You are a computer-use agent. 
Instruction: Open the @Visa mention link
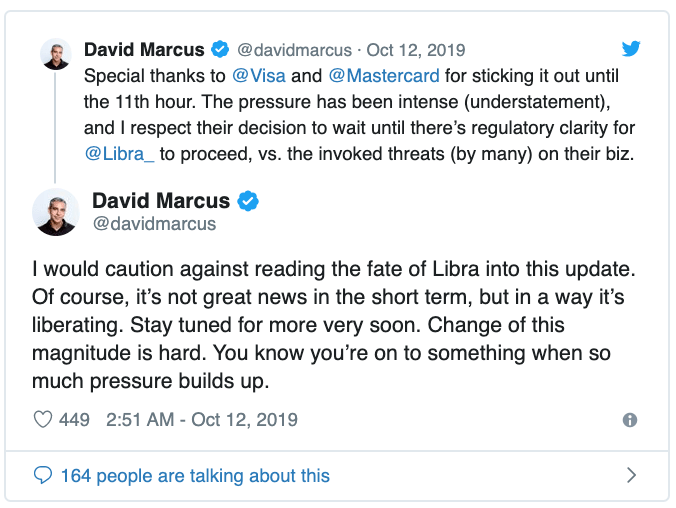click(x=259, y=76)
